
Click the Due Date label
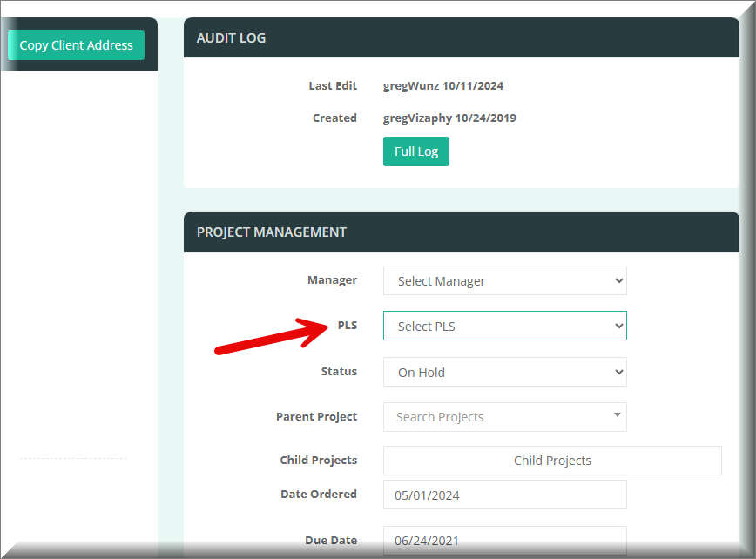click(330, 541)
